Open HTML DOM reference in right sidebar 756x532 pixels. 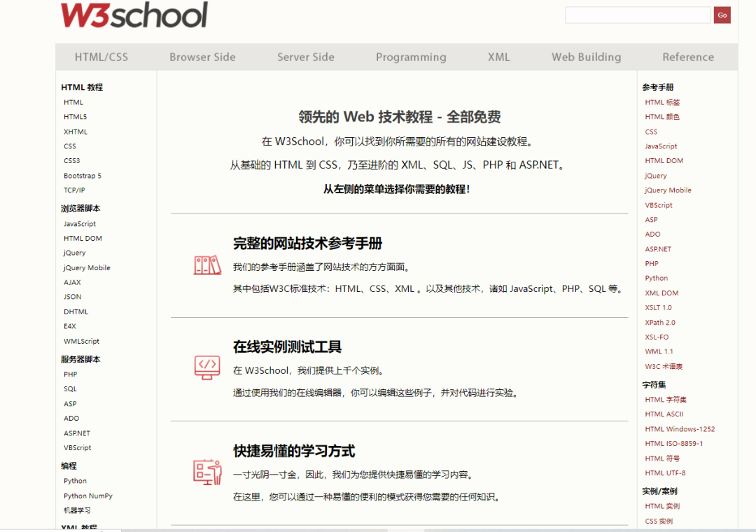coord(664,160)
